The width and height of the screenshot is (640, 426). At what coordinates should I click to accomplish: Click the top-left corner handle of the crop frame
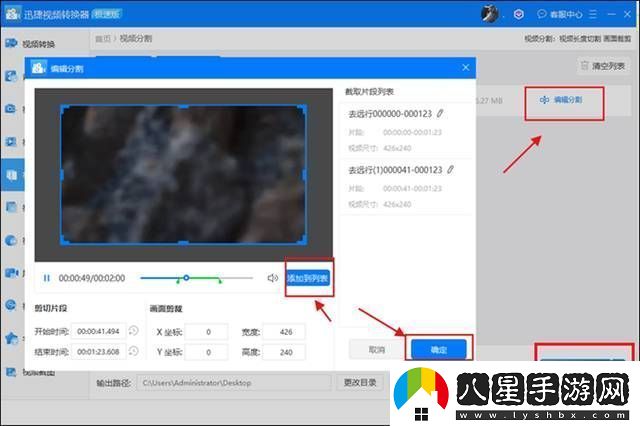(63, 107)
